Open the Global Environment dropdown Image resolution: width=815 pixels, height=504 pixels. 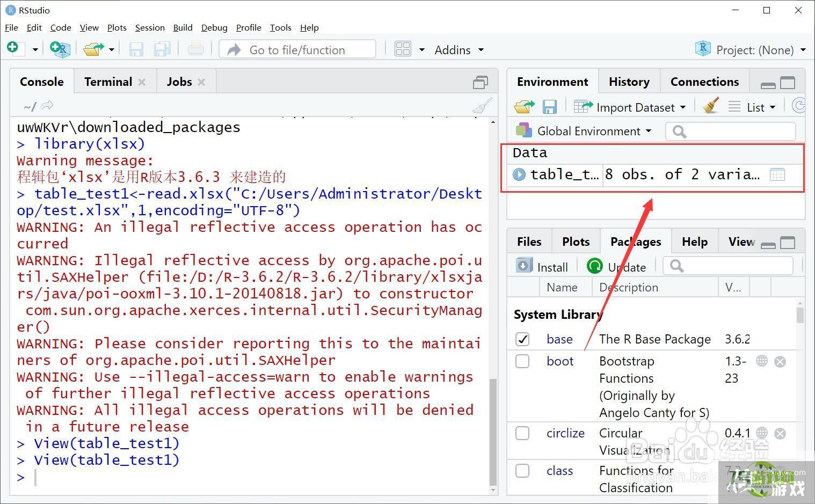(x=583, y=131)
